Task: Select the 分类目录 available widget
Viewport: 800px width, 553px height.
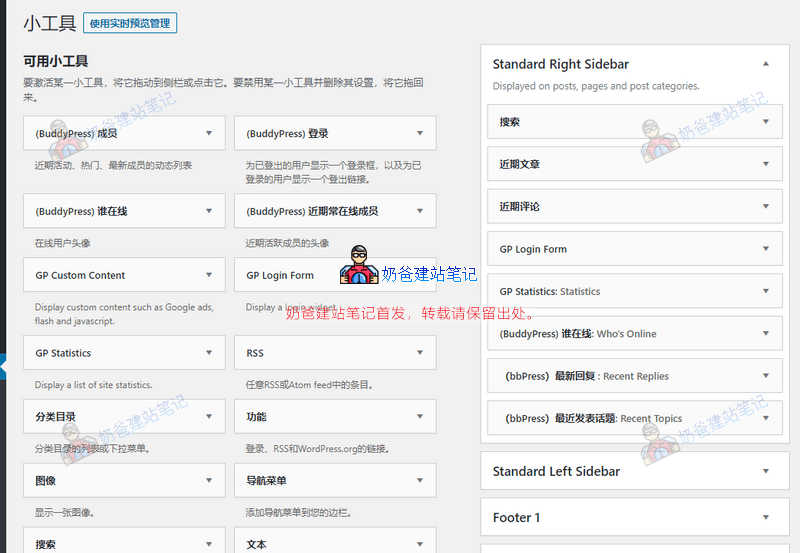Action: click(110, 417)
